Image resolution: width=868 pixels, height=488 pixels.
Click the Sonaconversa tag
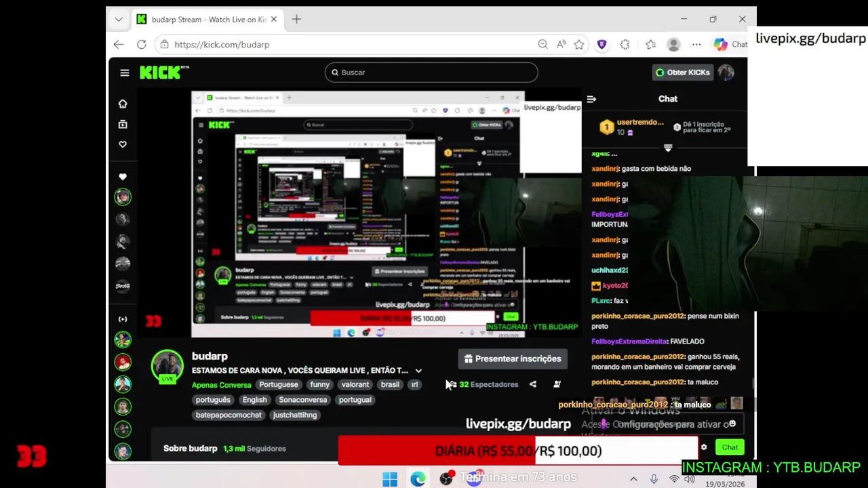[x=303, y=400]
